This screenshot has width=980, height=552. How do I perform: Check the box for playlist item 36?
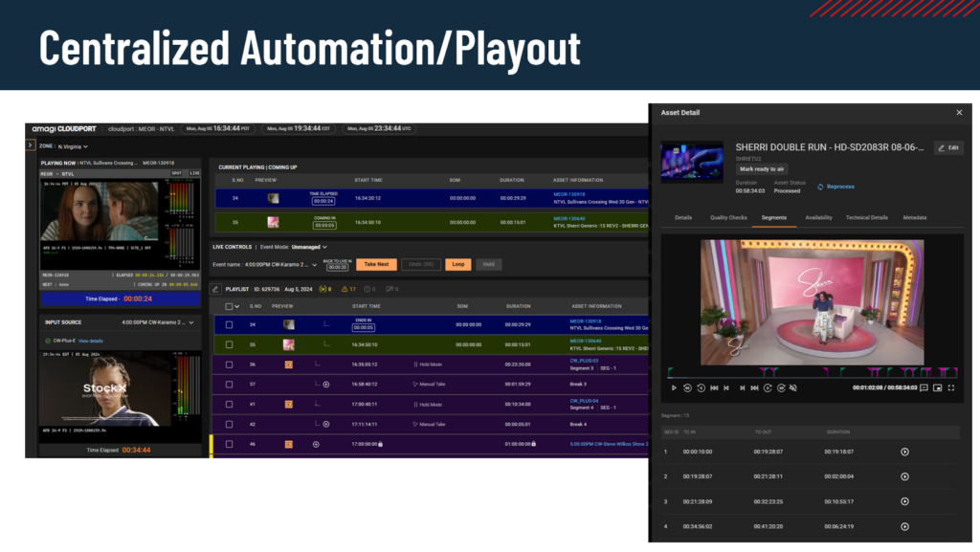[229, 364]
